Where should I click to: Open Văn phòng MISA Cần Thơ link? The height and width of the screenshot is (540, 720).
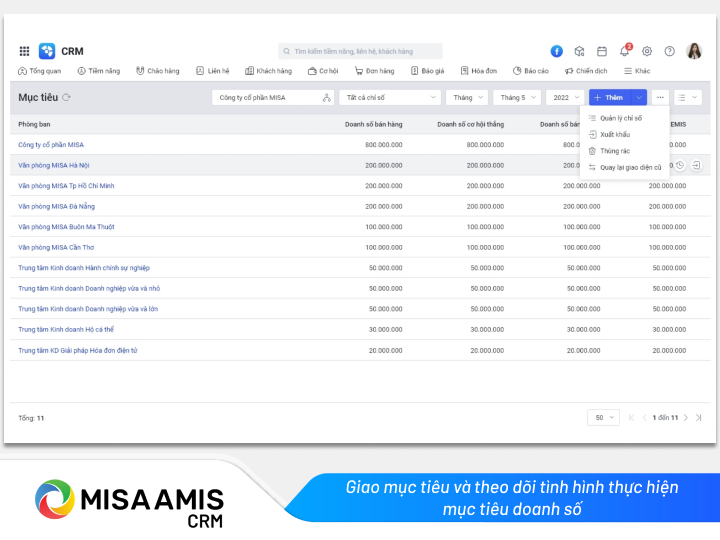point(56,248)
